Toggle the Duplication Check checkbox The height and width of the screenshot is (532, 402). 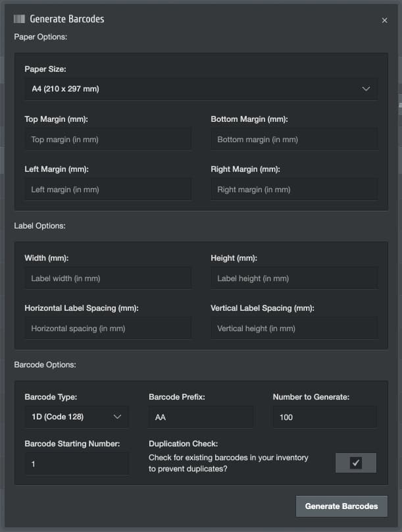356,463
